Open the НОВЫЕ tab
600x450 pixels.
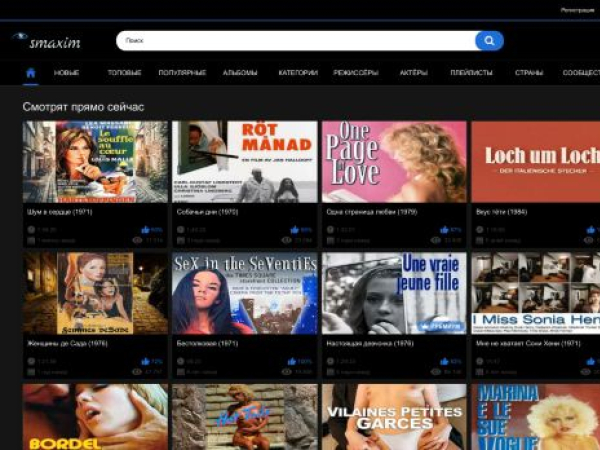click(67, 73)
